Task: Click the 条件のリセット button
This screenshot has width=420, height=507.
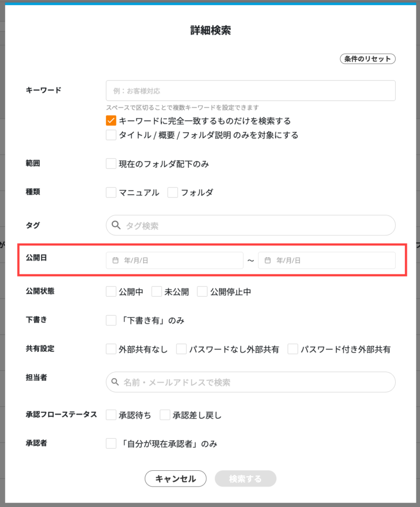Action: point(367,59)
